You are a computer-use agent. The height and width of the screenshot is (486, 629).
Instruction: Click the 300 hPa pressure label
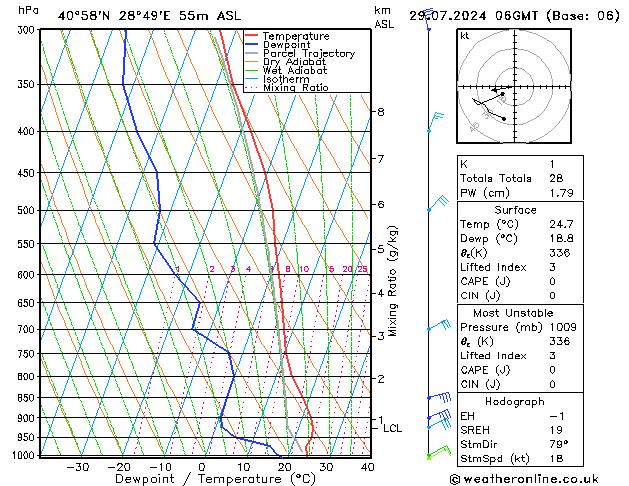[28, 30]
